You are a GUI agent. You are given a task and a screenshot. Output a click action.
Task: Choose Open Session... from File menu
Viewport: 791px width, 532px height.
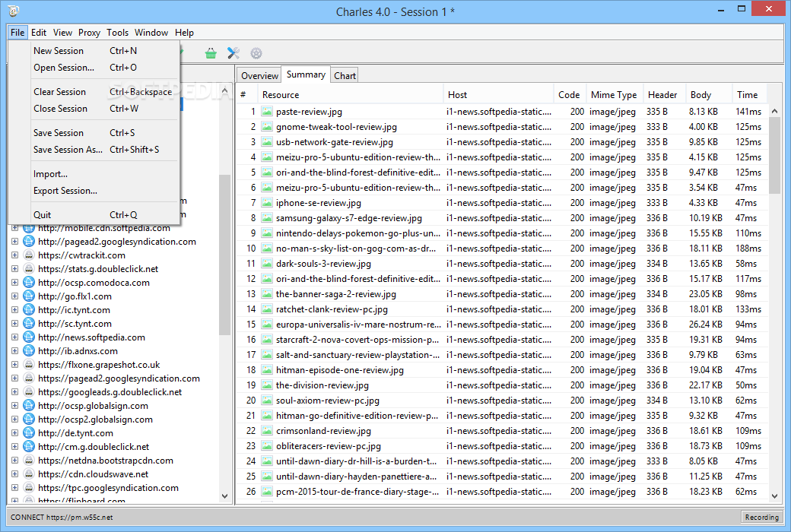(94, 67)
